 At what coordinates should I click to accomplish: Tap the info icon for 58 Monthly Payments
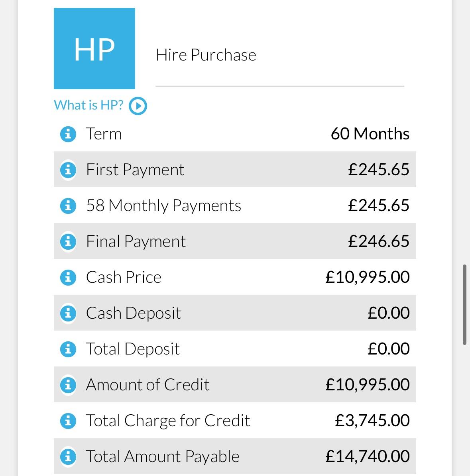[68, 206]
